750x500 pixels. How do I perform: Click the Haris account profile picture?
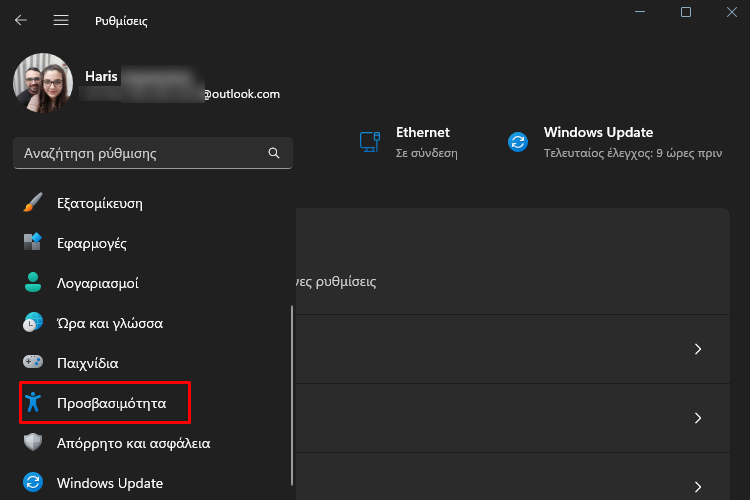click(43, 83)
